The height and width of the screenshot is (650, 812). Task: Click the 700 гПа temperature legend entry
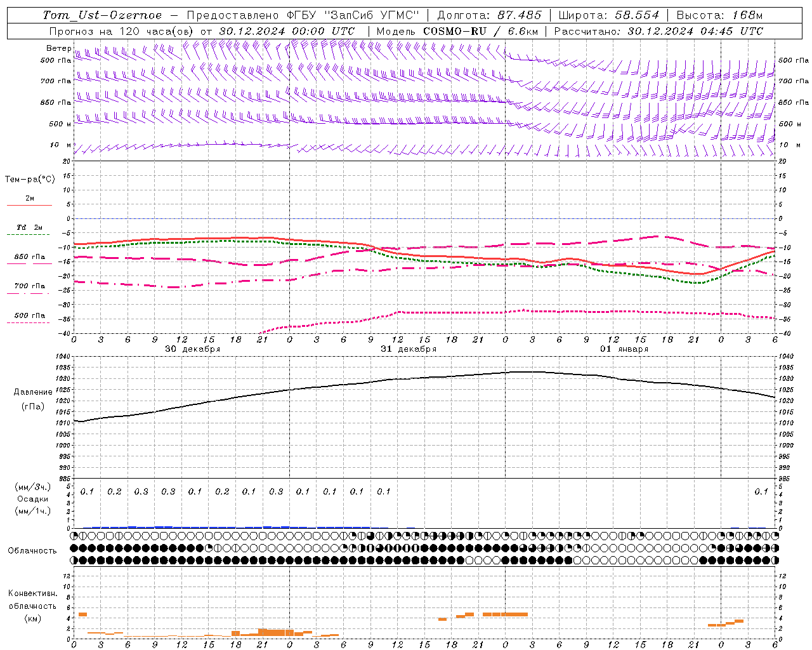coord(29,286)
